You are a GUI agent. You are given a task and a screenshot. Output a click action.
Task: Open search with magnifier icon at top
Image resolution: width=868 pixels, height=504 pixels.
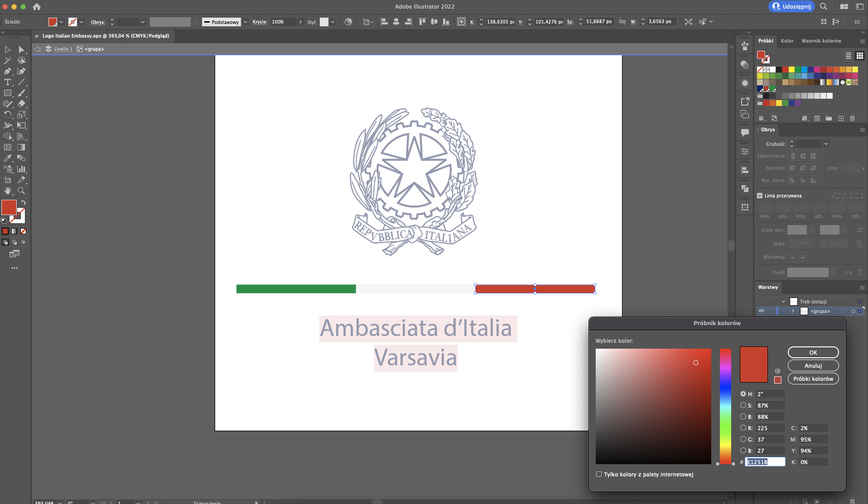pos(824,6)
